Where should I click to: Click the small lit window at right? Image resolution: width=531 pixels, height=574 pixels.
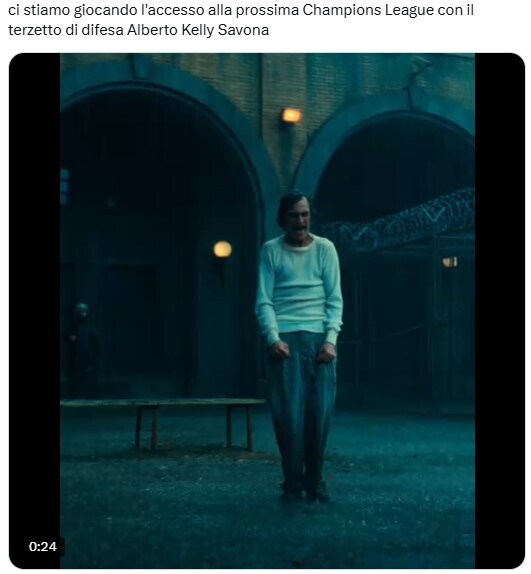pyautogui.click(x=450, y=262)
